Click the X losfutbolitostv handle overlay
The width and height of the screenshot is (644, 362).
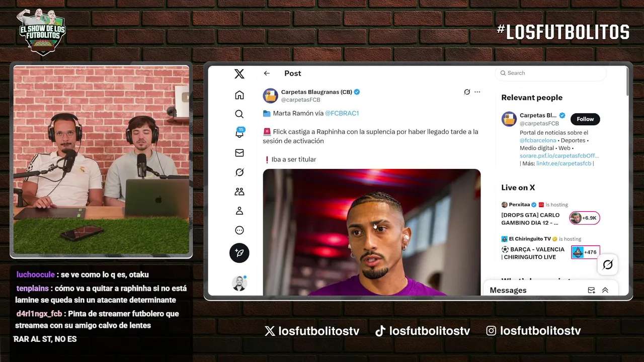312,331
